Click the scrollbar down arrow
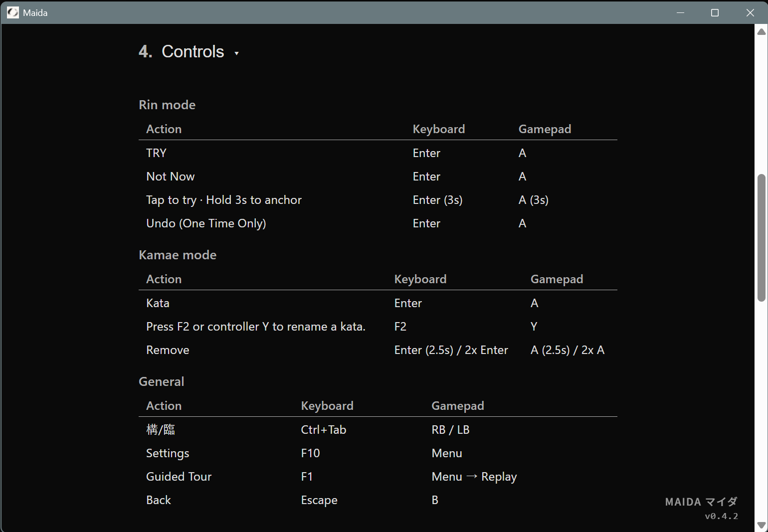 pyautogui.click(x=761, y=525)
